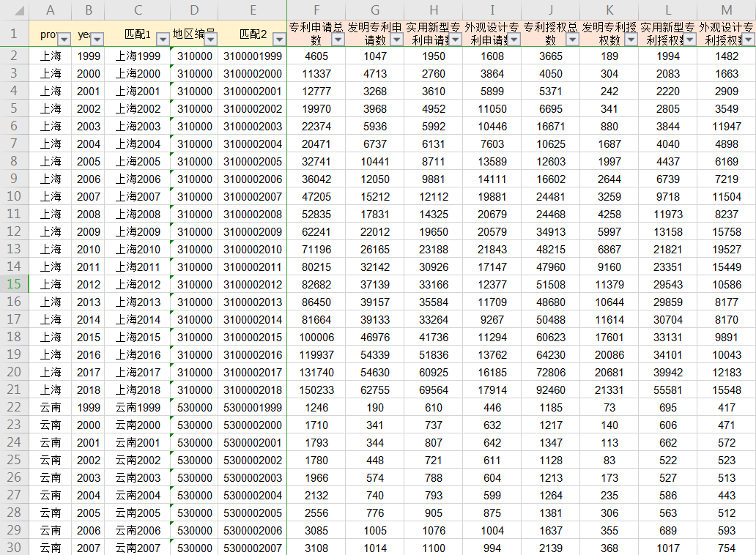Open filter dropdown for 外观设计专利授权 column M
Screen dimensions: 756x555
[749, 40]
